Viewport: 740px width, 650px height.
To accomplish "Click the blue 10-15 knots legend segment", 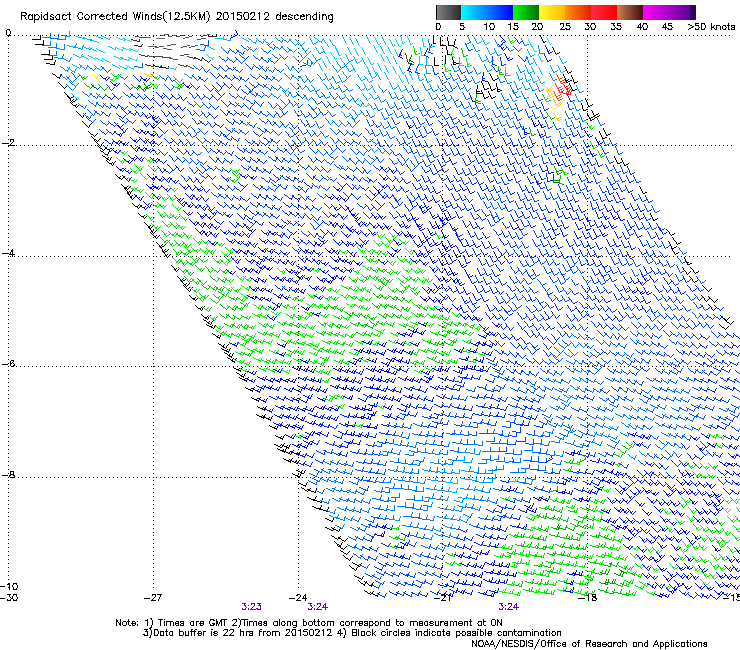I will pyautogui.click(x=500, y=12).
